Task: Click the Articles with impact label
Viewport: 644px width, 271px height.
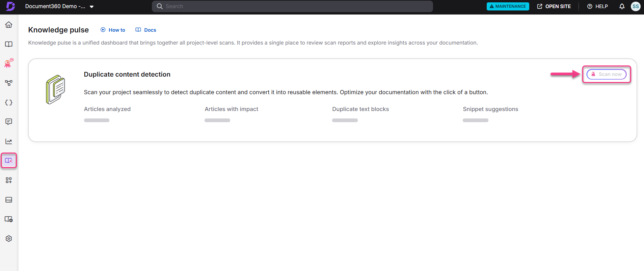Action: (232, 109)
